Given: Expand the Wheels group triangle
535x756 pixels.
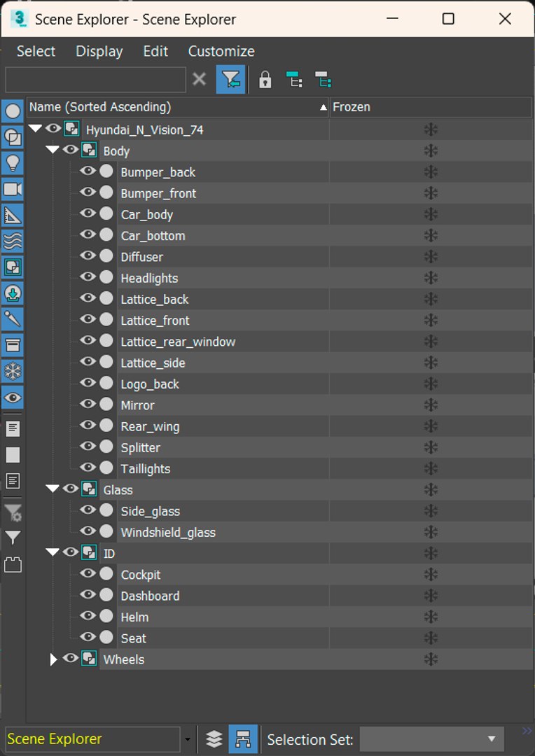Looking at the screenshot, I should [53, 659].
